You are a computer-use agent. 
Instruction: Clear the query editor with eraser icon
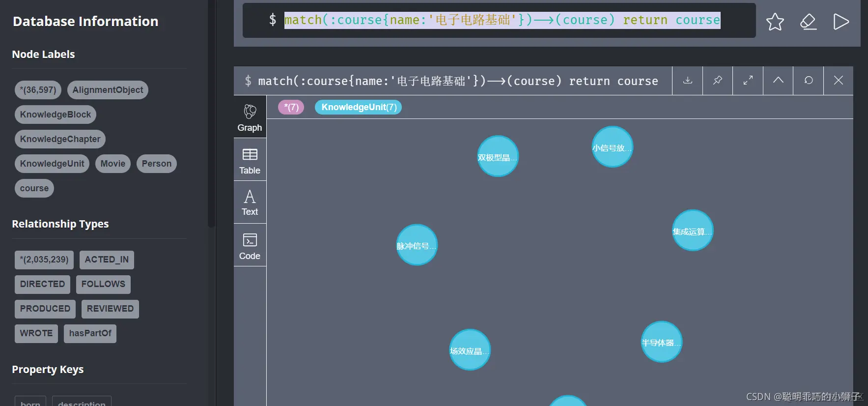pos(808,22)
